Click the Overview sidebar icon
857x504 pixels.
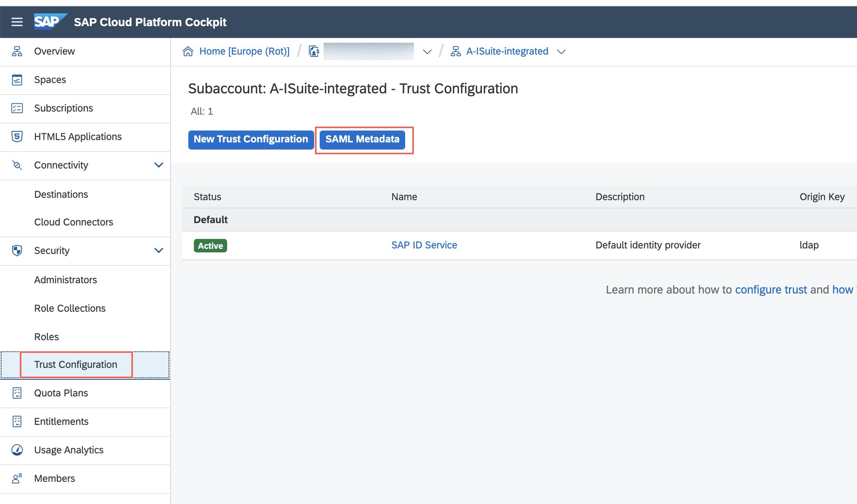pos(17,51)
